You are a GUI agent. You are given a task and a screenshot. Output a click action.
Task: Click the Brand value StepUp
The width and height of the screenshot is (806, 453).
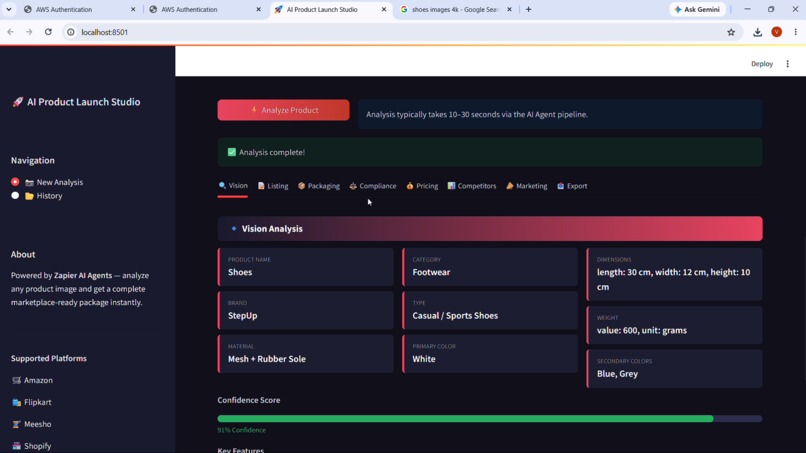(243, 316)
